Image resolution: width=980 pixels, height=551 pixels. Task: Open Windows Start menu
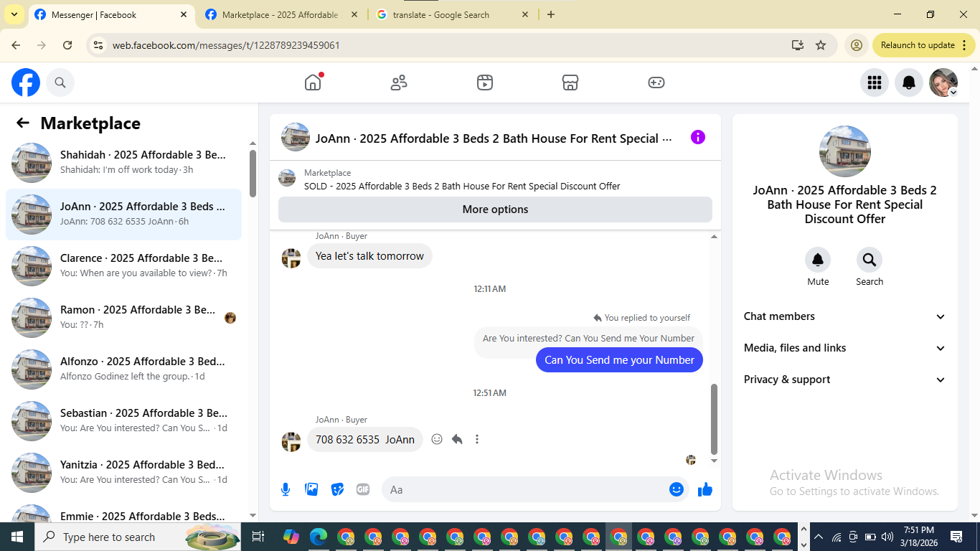(17, 537)
